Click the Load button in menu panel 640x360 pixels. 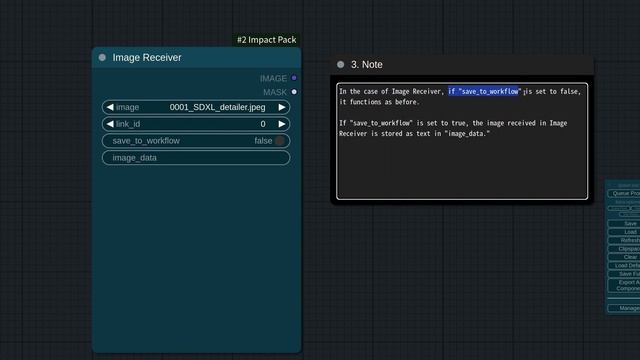624,232
